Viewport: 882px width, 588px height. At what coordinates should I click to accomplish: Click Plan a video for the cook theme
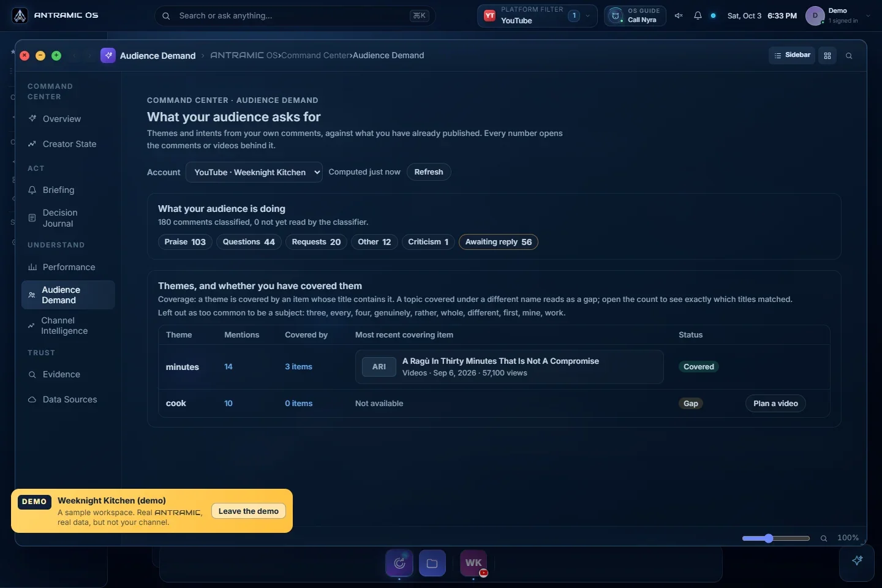pos(775,404)
